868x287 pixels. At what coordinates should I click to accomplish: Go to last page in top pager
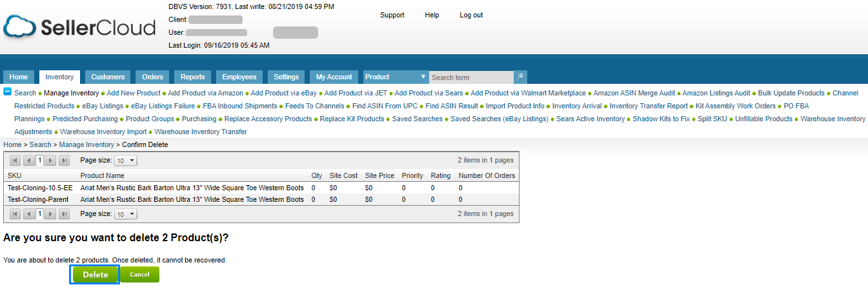tap(64, 160)
